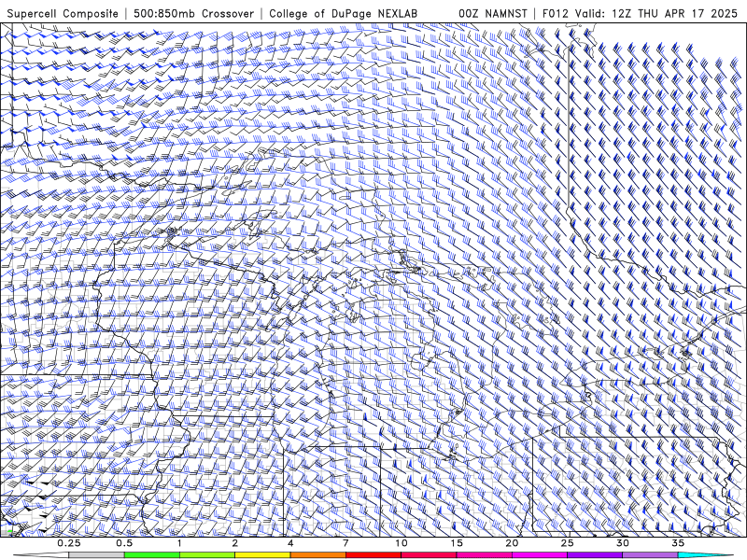Click the 1 value on the color scale
This screenshot has height=560, width=747.
[x=179, y=543]
